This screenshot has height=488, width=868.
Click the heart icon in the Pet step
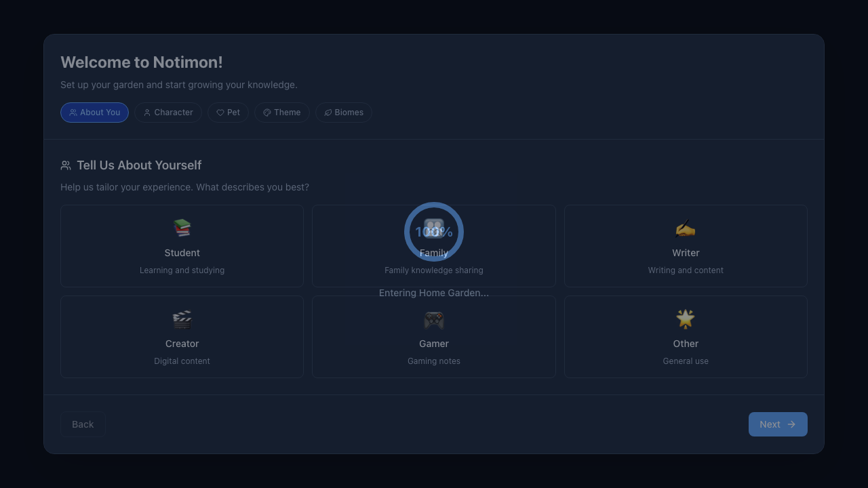pos(220,113)
